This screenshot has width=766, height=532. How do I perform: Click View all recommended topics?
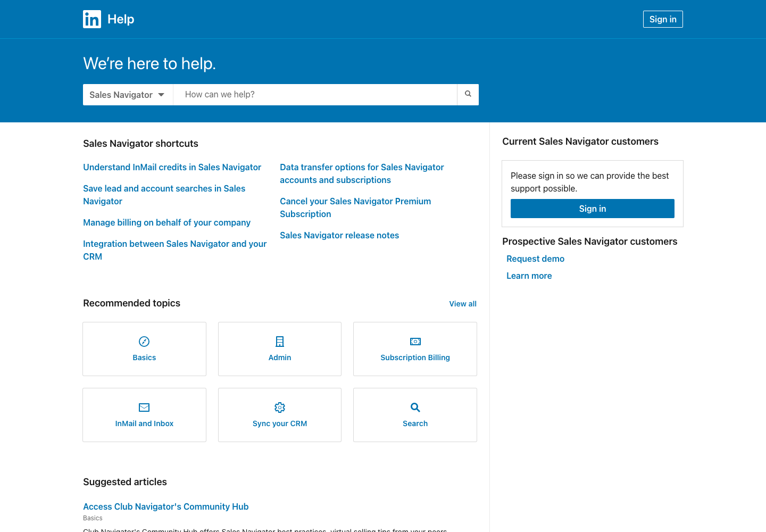463,304
